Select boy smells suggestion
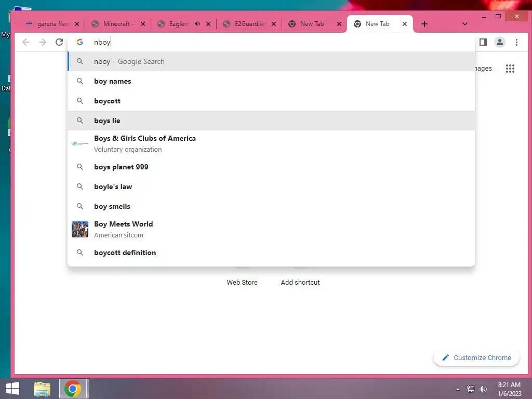Image resolution: width=532 pixels, height=399 pixels. 271,206
